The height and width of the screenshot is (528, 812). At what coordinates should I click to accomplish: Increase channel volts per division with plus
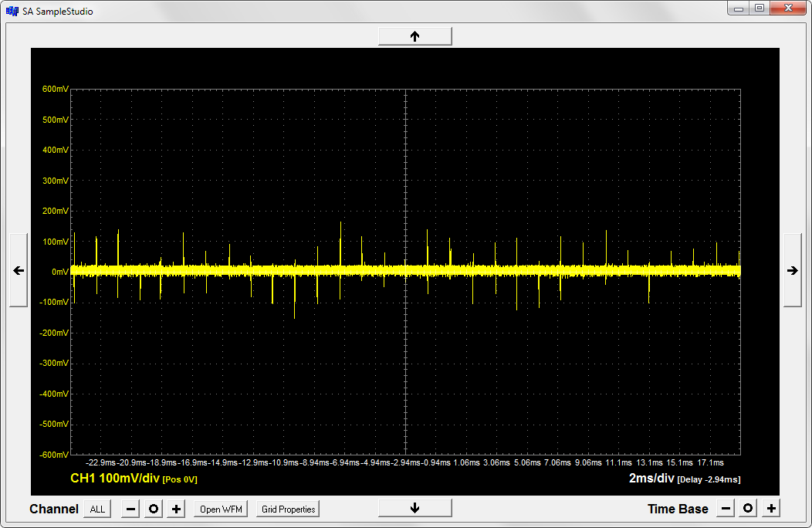coord(176,509)
